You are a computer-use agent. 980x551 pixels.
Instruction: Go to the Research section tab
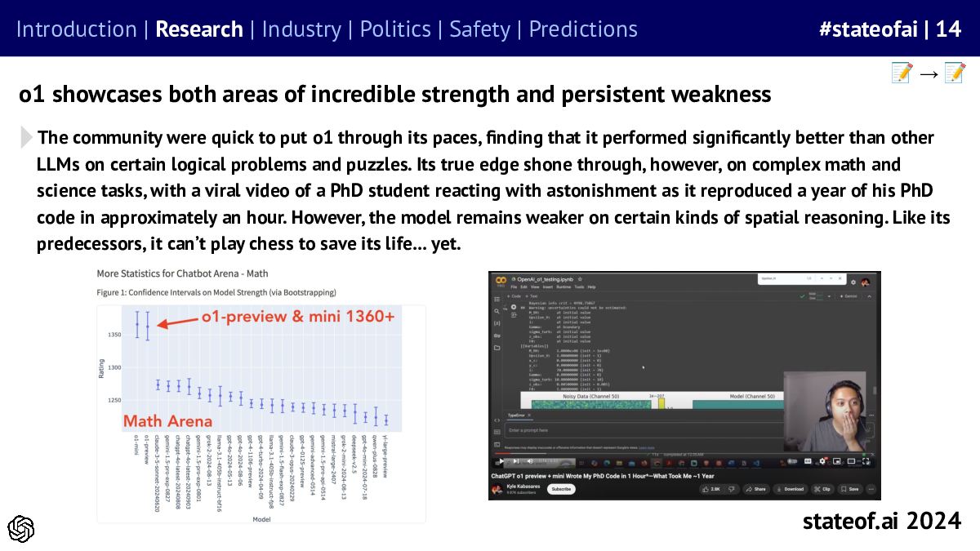pyautogui.click(x=199, y=29)
